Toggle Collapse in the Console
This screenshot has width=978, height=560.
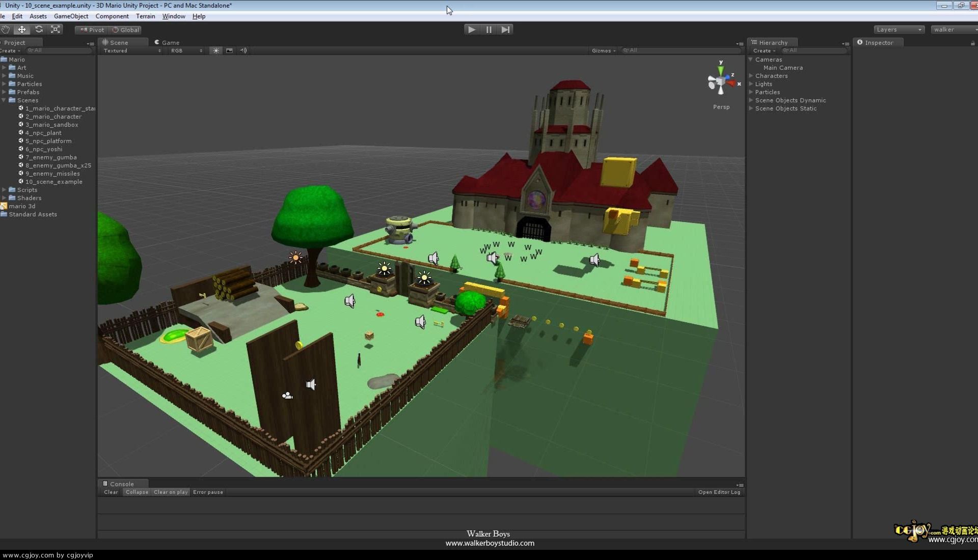[137, 492]
